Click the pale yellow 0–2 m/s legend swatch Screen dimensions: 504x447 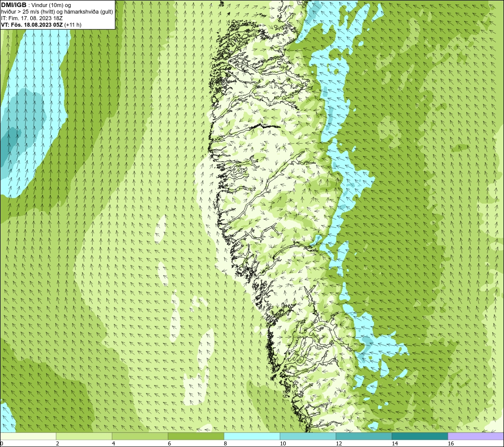point(28,436)
